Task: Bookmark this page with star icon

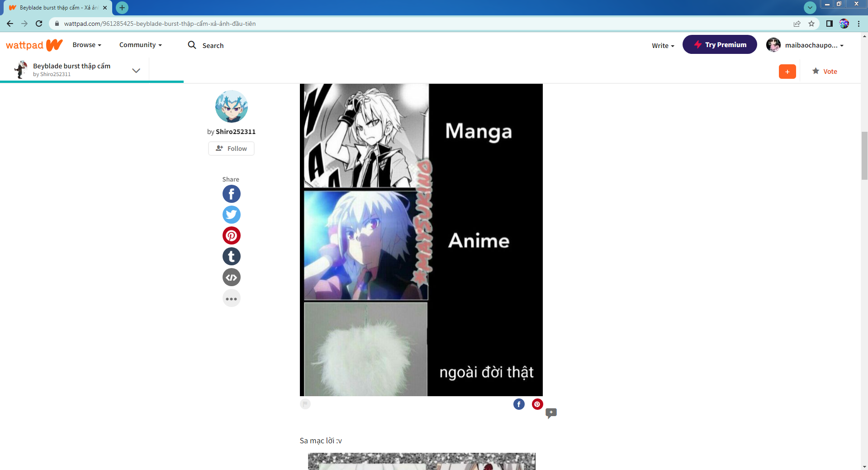Action: 811,24
